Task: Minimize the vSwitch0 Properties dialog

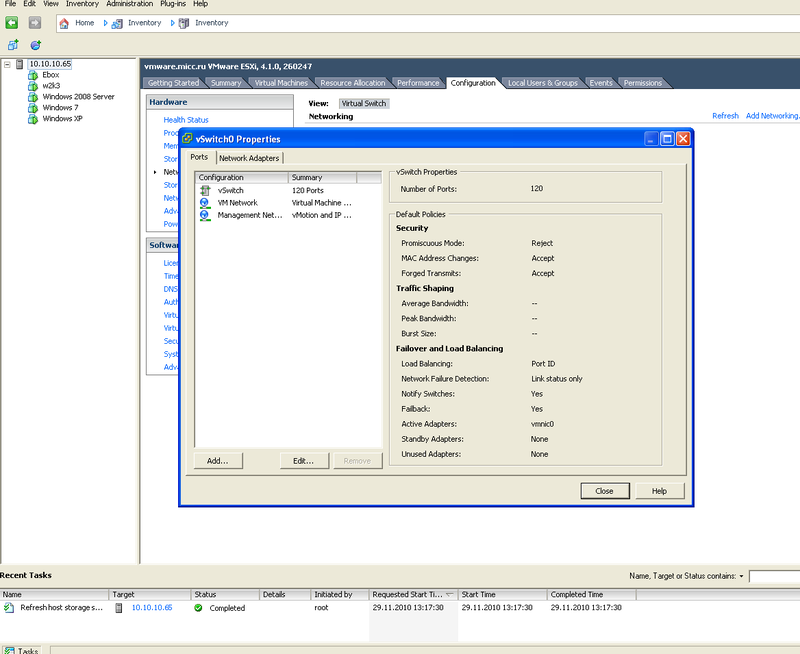Action: [x=651, y=139]
